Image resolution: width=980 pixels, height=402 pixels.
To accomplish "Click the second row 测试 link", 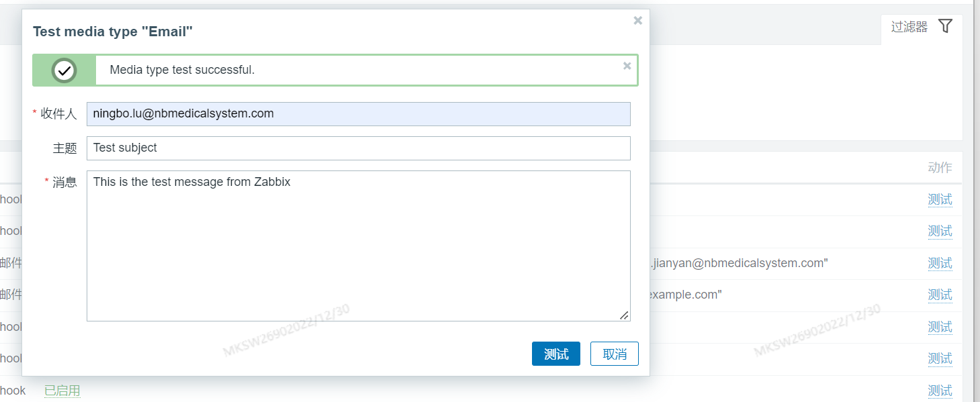I will (940, 232).
